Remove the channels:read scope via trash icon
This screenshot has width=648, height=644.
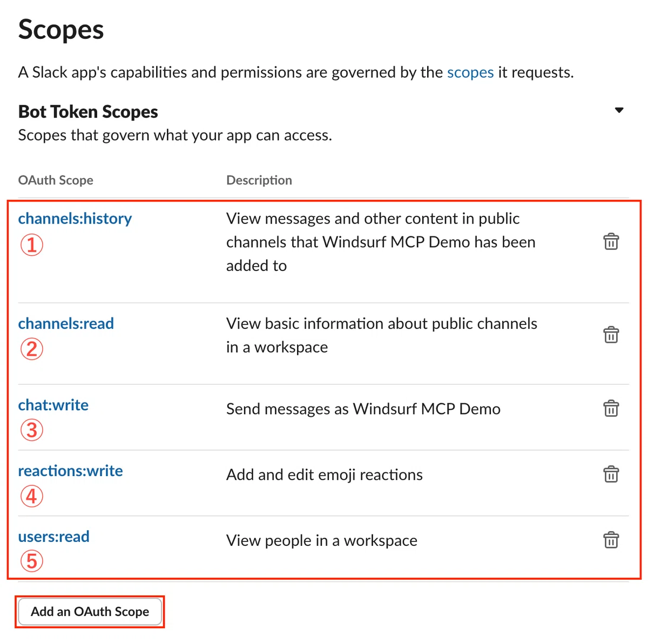[611, 335]
